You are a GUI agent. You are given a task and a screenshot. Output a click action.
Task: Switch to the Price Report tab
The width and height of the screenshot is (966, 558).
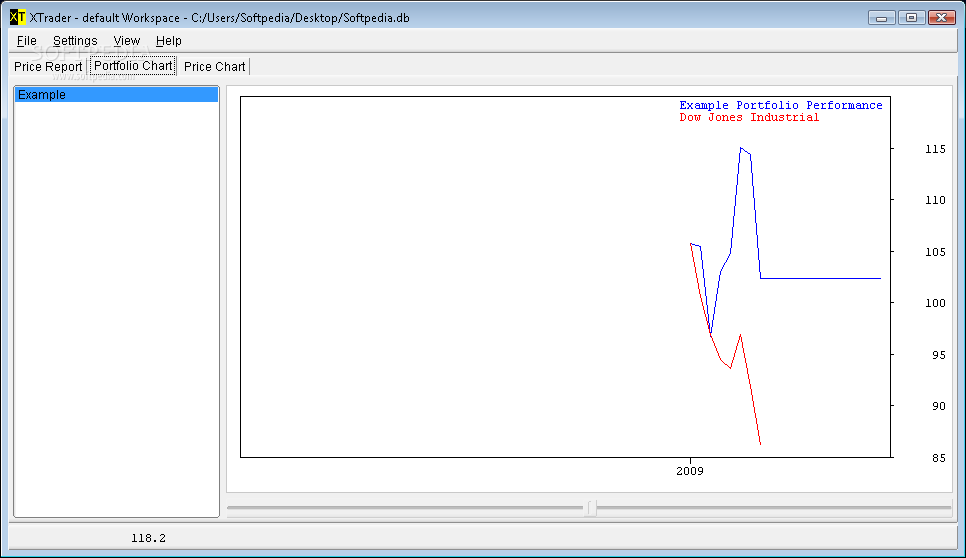pos(48,67)
